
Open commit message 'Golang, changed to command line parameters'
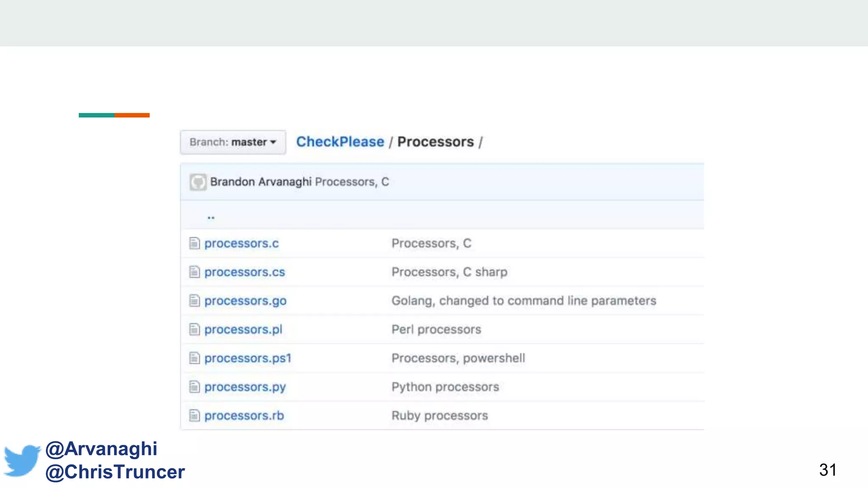click(x=523, y=301)
